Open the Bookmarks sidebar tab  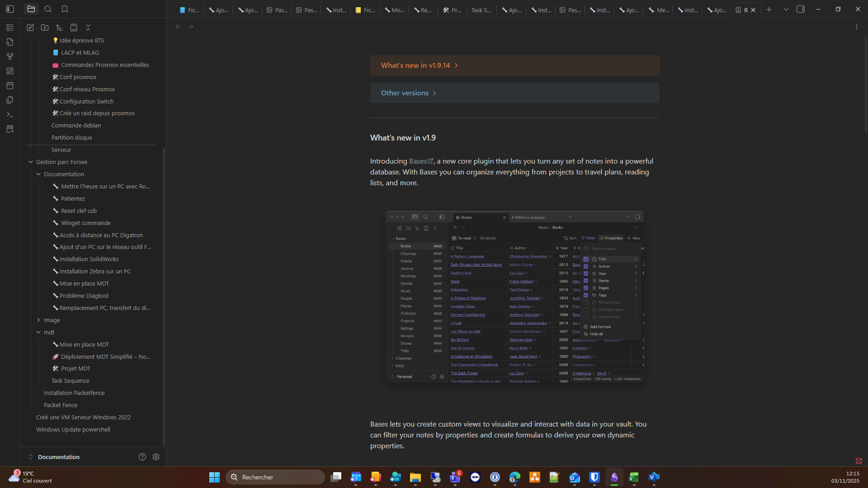(65, 9)
